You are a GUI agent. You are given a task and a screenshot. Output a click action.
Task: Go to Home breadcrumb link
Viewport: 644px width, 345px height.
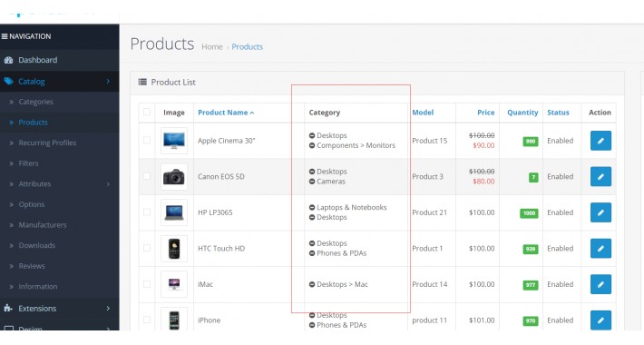point(212,47)
